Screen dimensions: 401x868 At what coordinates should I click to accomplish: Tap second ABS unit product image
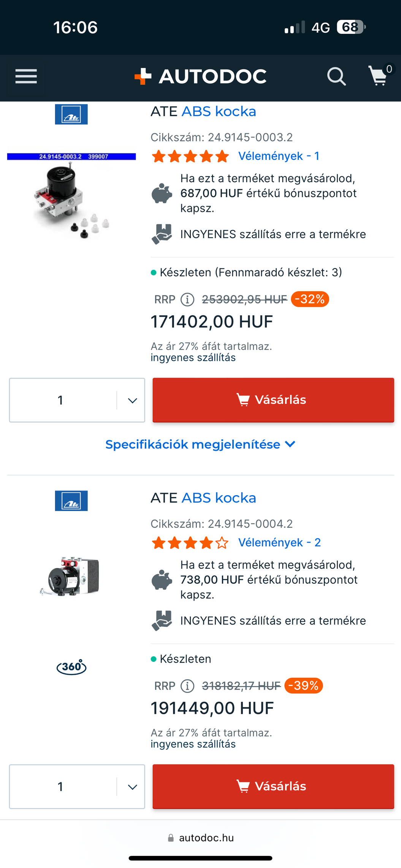tap(71, 576)
